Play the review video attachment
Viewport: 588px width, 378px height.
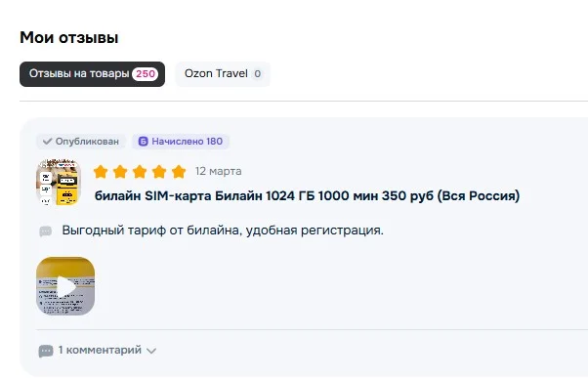coord(65,286)
